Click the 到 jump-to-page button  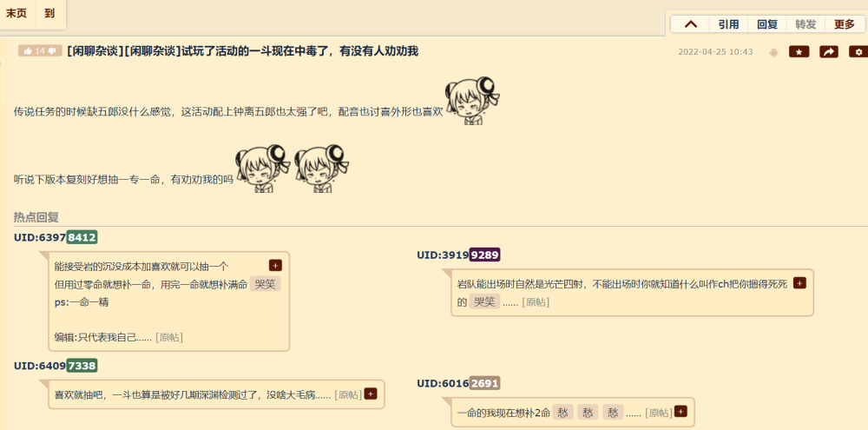click(x=50, y=13)
